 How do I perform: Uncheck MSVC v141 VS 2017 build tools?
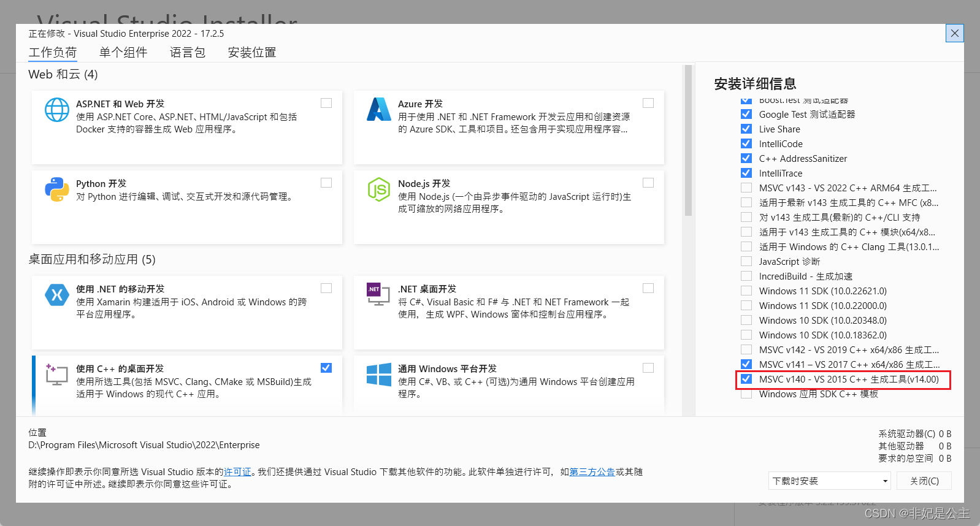(746, 364)
